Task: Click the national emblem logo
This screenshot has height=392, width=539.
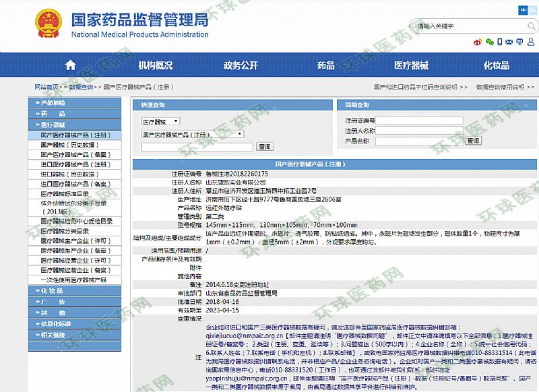Action: (49, 24)
